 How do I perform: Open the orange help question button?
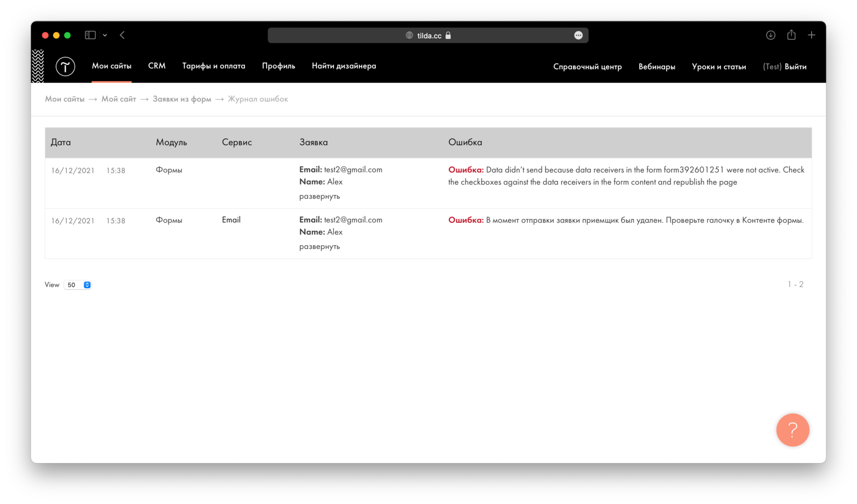tap(793, 430)
